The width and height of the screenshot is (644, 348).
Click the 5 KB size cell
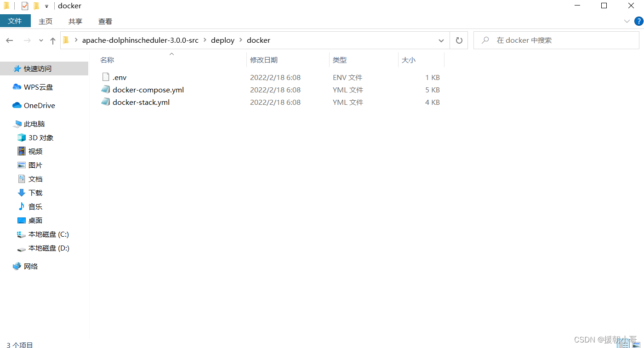coord(433,90)
